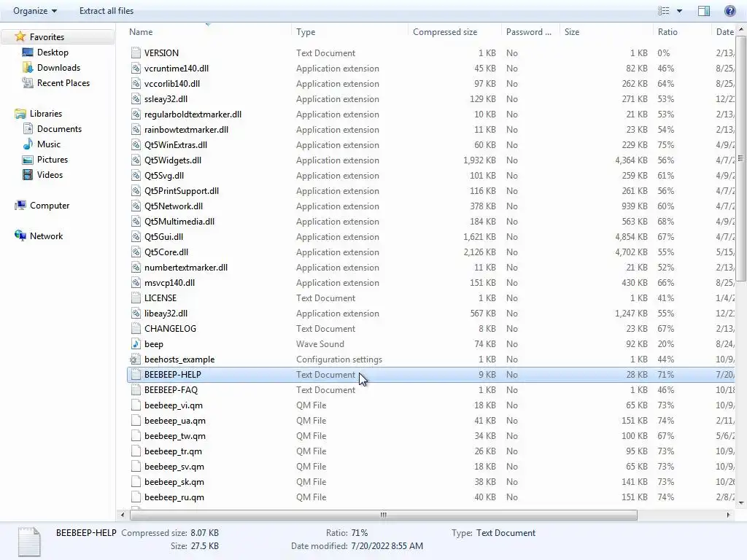Select beehosts_example configuration file icon

(x=136, y=359)
